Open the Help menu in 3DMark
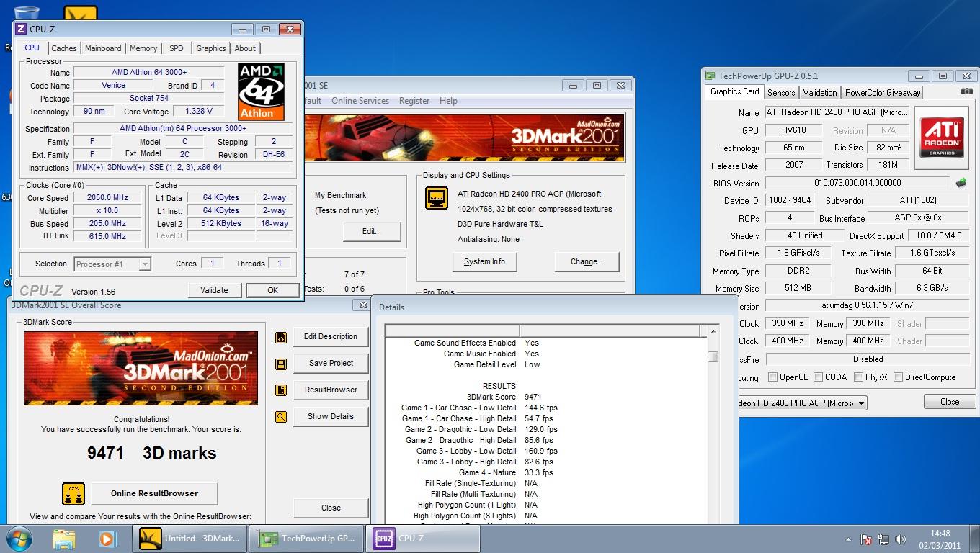 click(x=448, y=101)
